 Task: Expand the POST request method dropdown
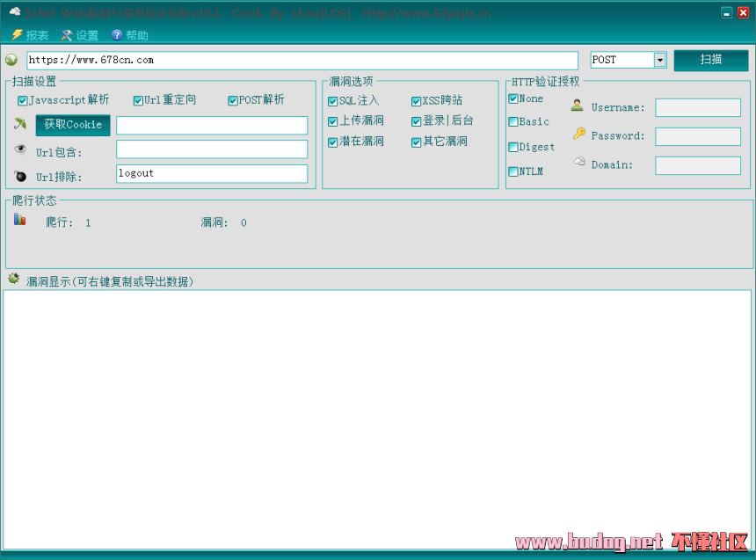659,60
